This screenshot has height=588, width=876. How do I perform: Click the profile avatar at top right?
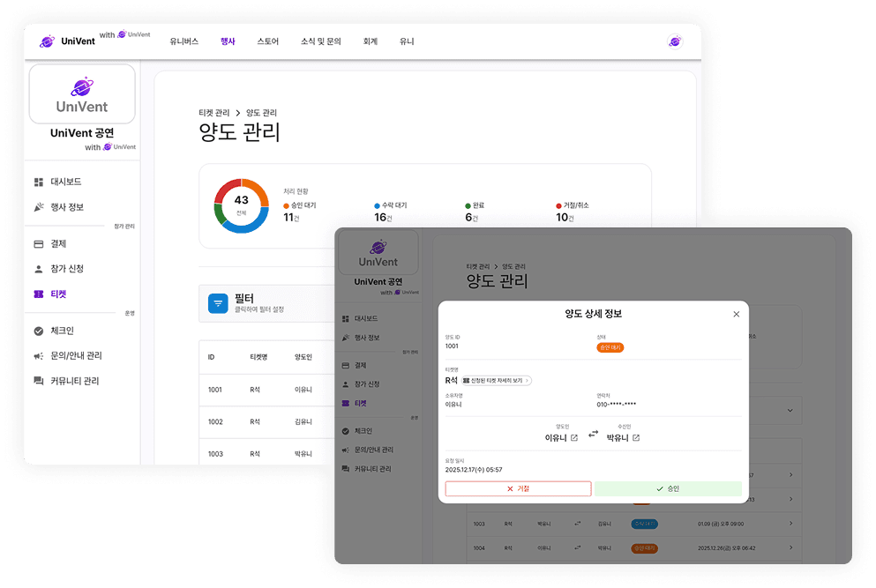pyautogui.click(x=675, y=41)
